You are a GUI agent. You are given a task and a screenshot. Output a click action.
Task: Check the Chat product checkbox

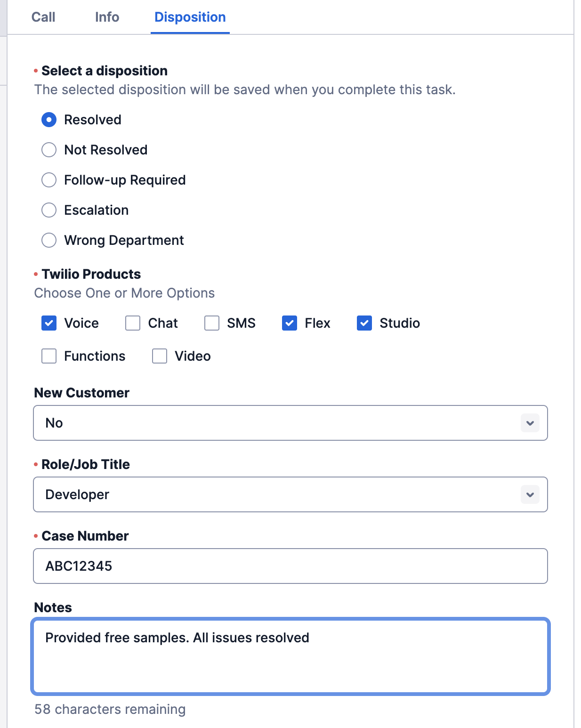click(133, 323)
